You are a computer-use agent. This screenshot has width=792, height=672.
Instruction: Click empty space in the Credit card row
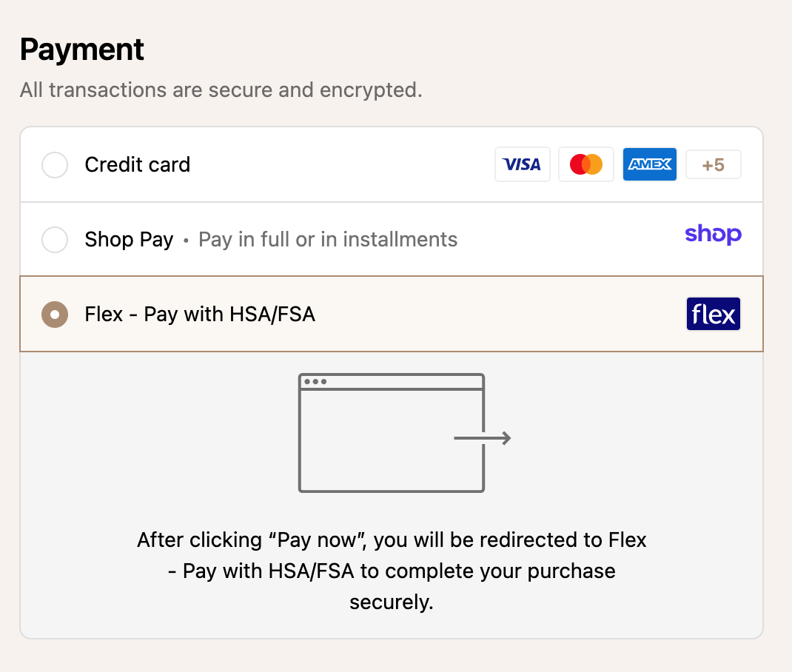[x=340, y=164]
